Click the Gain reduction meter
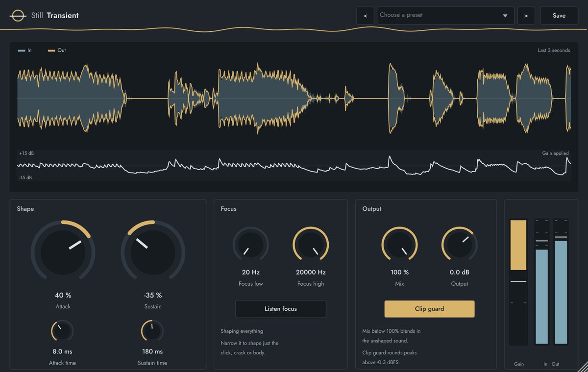Screen dimensions: 588x372 pos(518,282)
